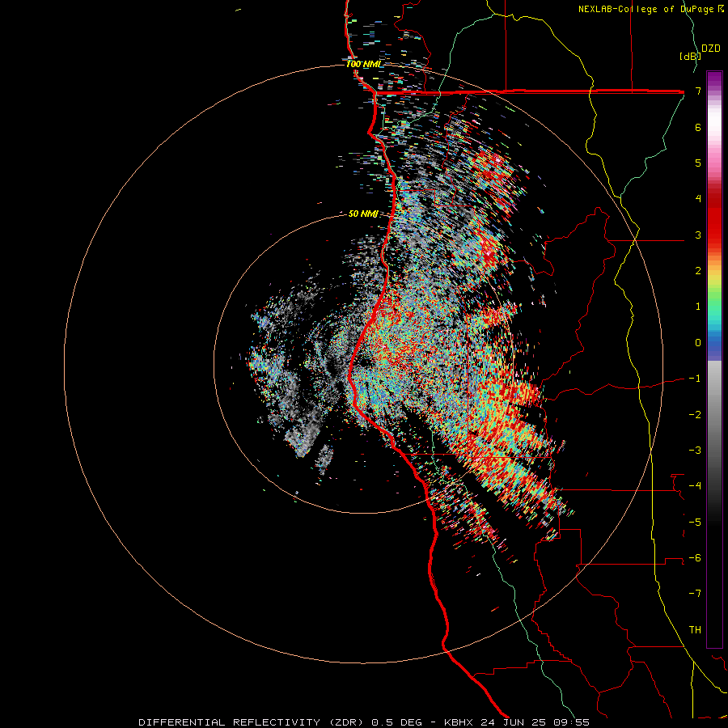Click the purple top band of the color bar

pyautogui.click(x=714, y=80)
